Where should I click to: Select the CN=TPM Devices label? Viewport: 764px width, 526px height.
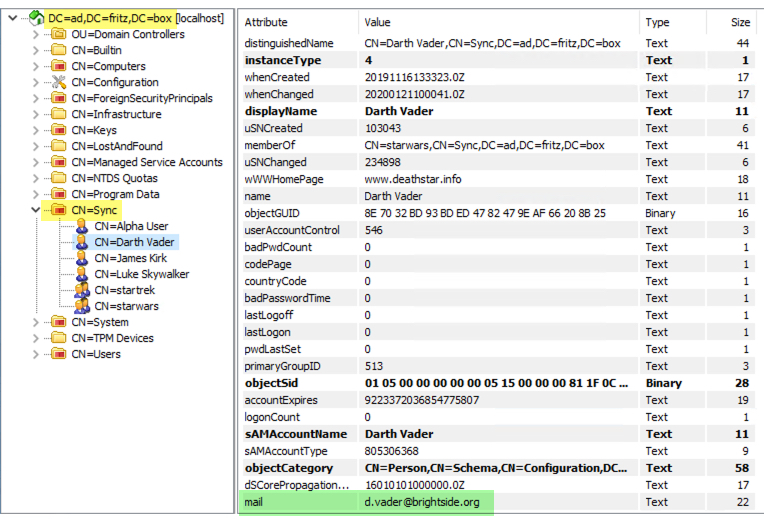(113, 338)
